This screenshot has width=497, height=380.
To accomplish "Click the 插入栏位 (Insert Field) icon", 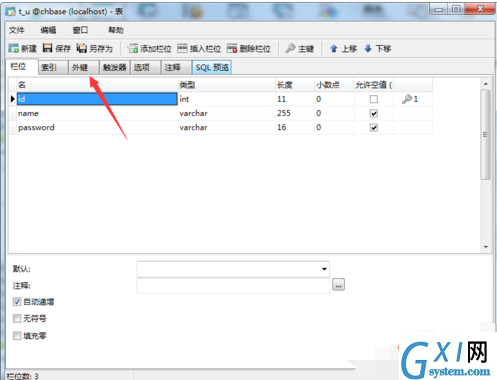I will tap(182, 48).
